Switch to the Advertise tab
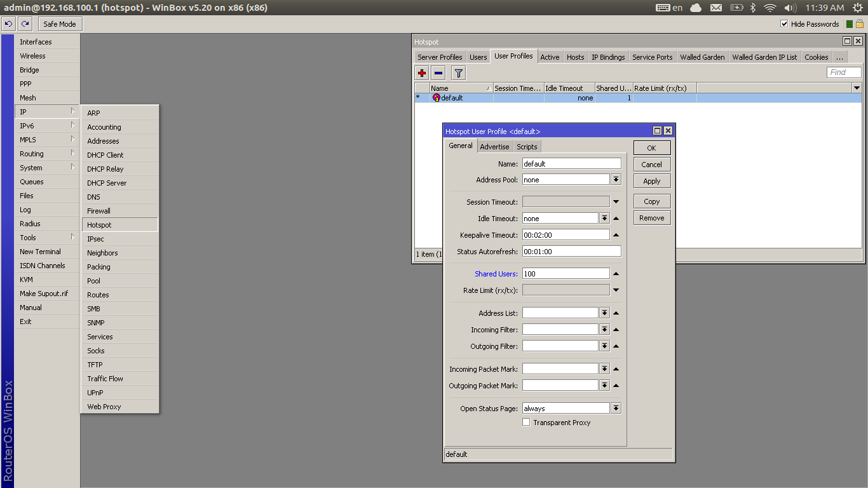868x488 pixels. pyautogui.click(x=494, y=147)
